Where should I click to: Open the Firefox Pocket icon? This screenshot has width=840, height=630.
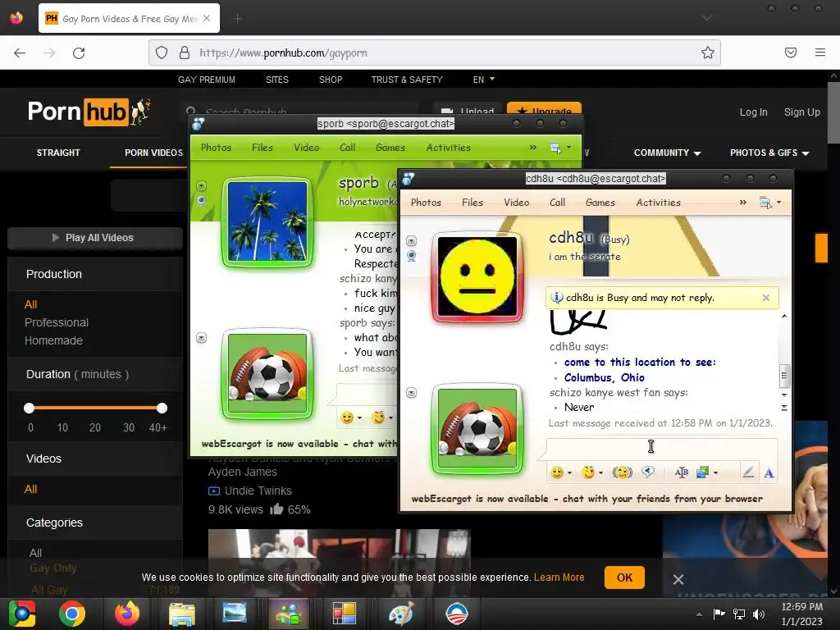tap(791, 52)
